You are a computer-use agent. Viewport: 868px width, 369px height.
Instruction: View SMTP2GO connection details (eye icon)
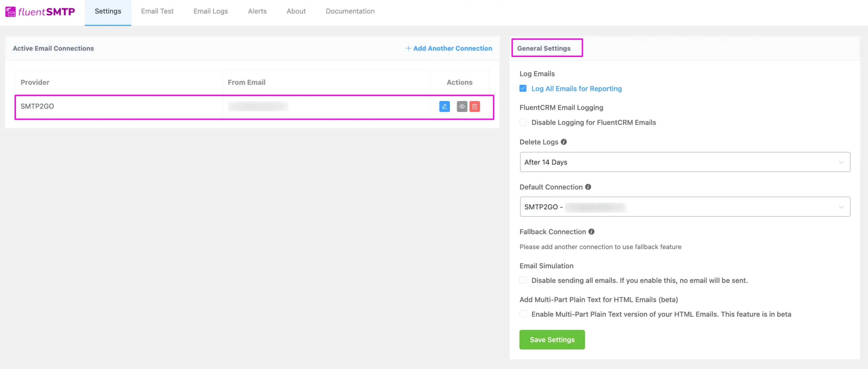coord(462,106)
